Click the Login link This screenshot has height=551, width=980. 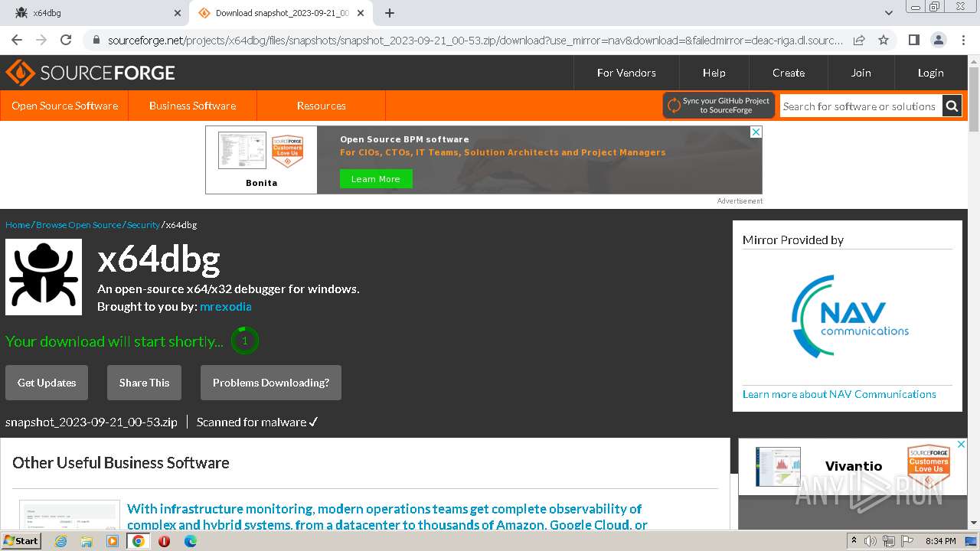click(931, 73)
